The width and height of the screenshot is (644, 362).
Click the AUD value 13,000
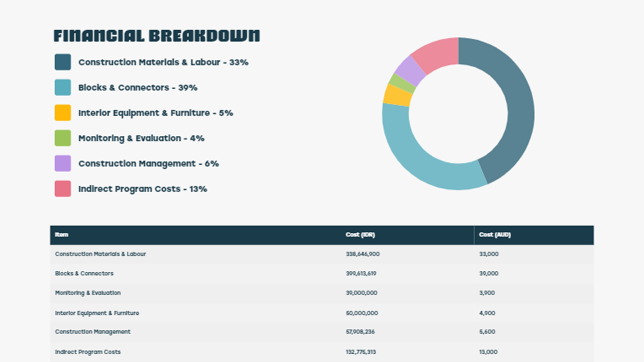(x=488, y=352)
